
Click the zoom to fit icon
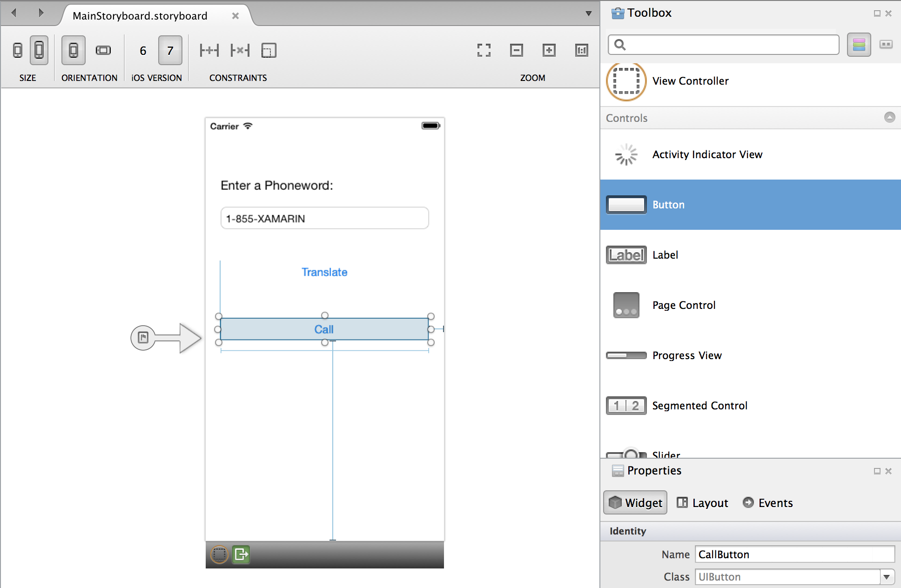[x=484, y=50]
